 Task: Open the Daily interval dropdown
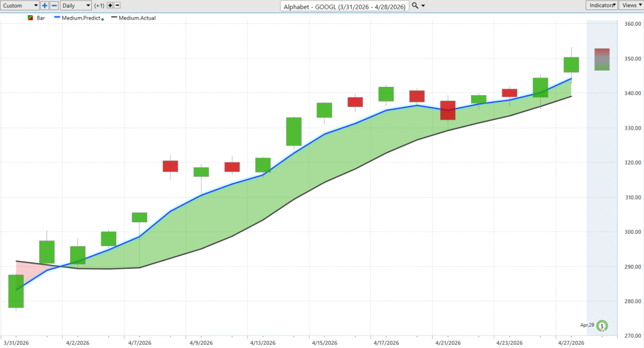pos(75,6)
